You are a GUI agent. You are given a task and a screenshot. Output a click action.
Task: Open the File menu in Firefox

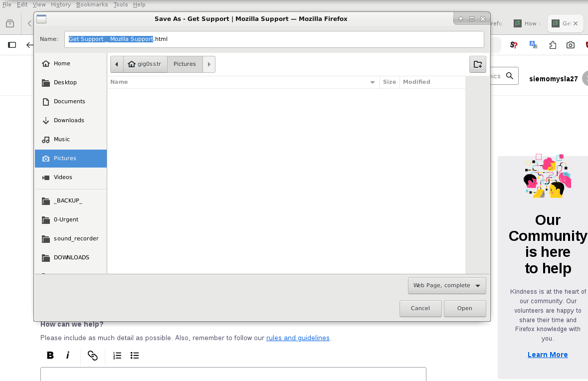[x=7, y=4]
